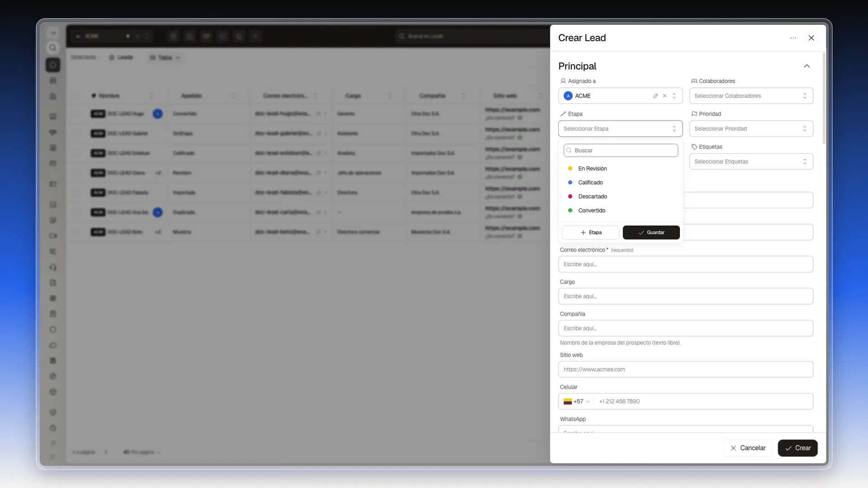Click the Etiquetas tag icon
Screen dimensions: 868x488
pos(694,147)
